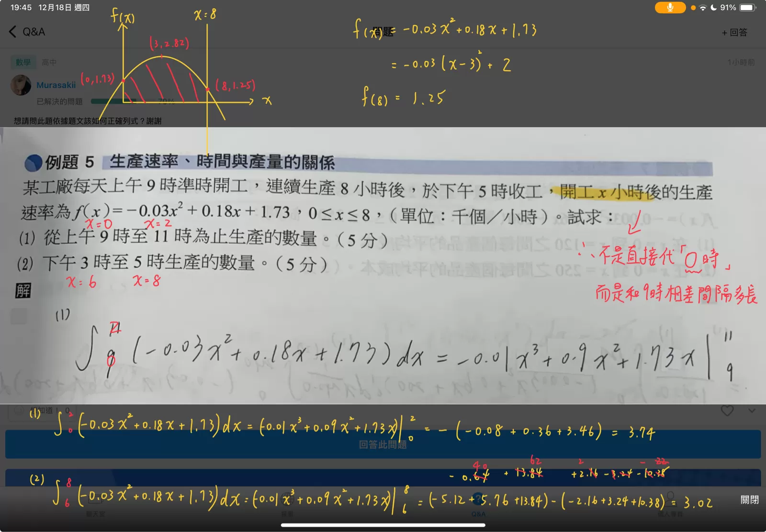
Task: Switch to the 聊天室 tab icon
Action: point(96,502)
